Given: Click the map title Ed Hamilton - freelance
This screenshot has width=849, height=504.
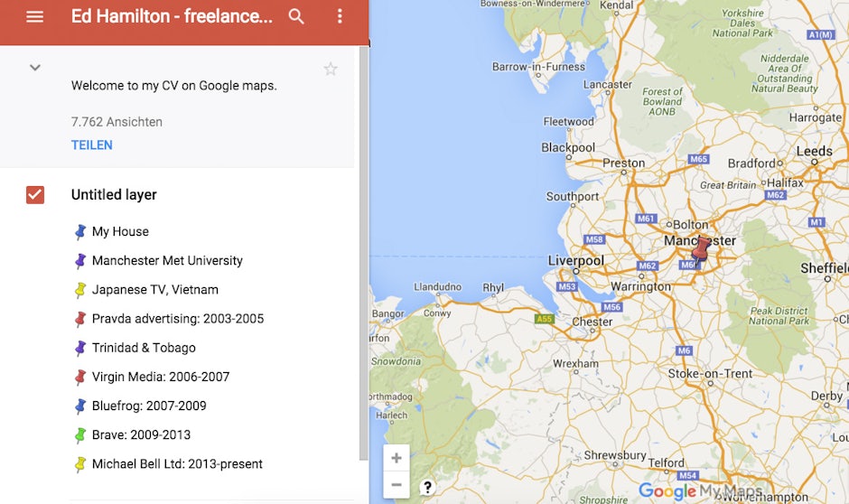Looking at the screenshot, I should coord(172,16).
